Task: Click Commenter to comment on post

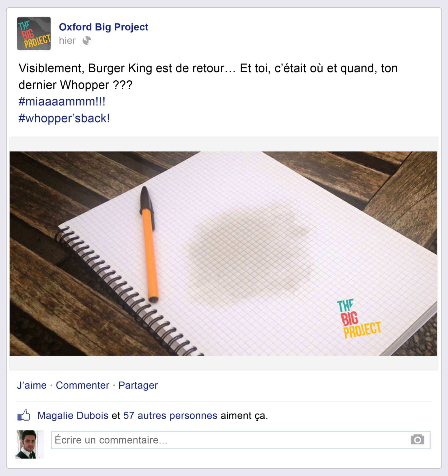Action: tap(82, 385)
